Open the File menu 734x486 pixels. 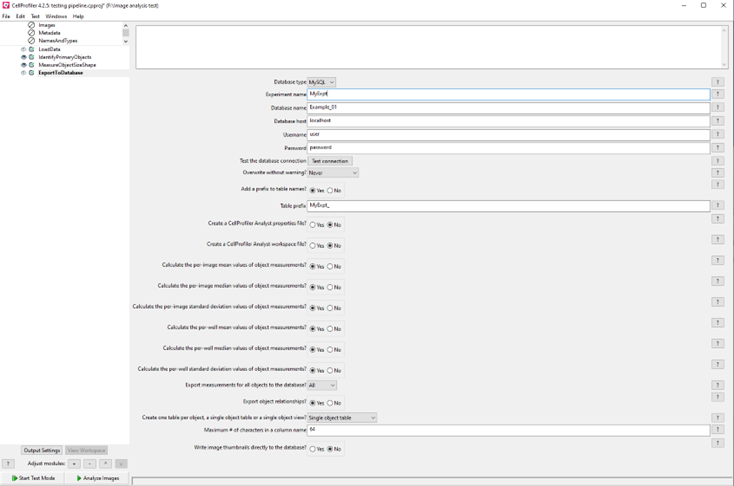(6, 16)
